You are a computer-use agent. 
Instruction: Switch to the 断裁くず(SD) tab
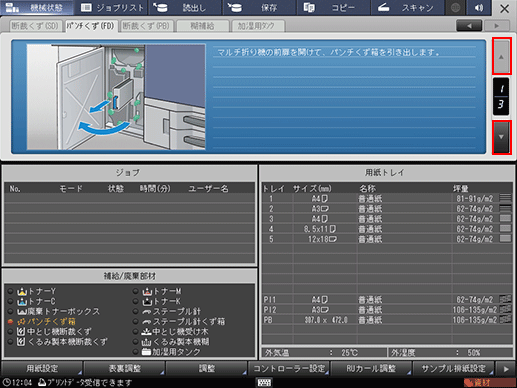(x=35, y=26)
